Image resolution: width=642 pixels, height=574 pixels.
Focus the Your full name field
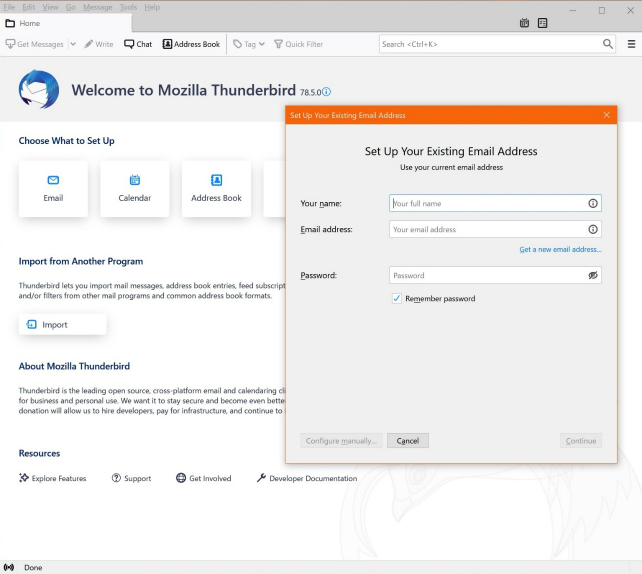coord(495,203)
